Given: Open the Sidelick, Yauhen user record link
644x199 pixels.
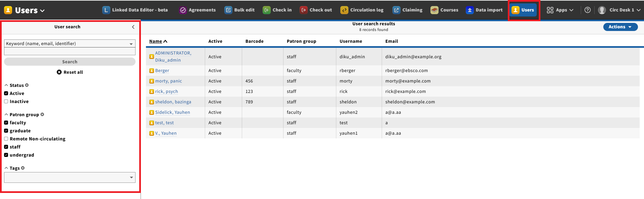Looking at the screenshot, I should point(172,112).
